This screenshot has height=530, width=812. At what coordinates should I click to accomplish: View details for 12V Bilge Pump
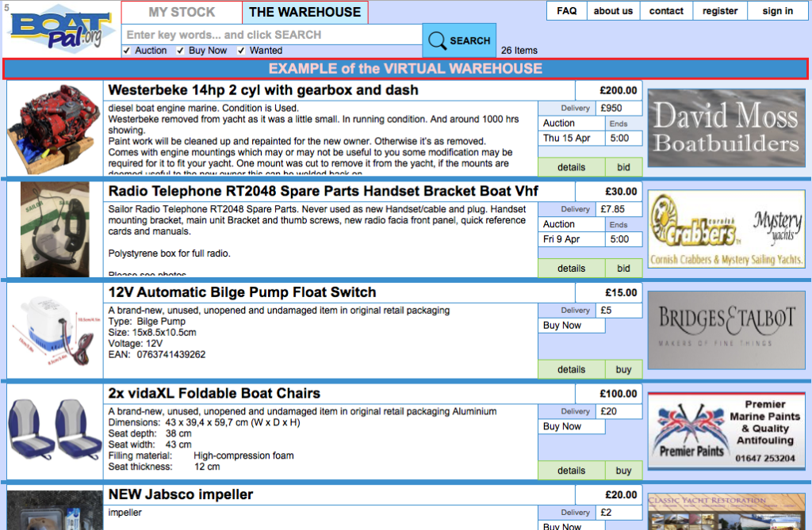pyautogui.click(x=571, y=369)
